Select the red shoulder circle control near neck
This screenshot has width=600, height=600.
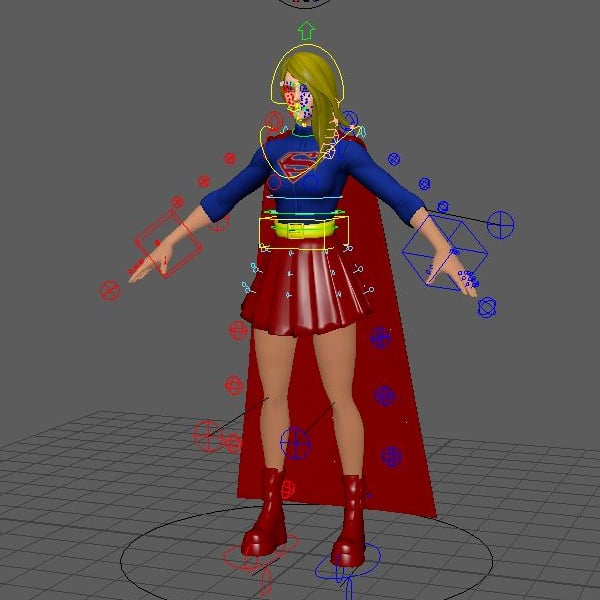pos(274,121)
